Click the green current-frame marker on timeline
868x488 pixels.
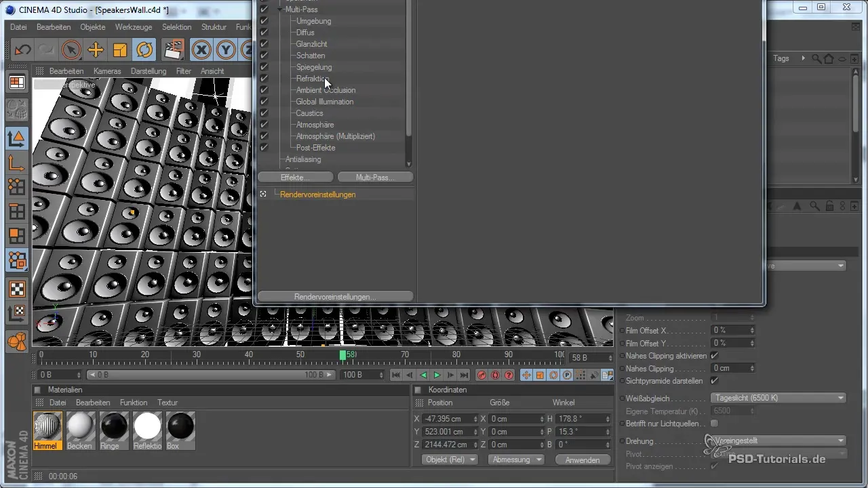tap(342, 354)
